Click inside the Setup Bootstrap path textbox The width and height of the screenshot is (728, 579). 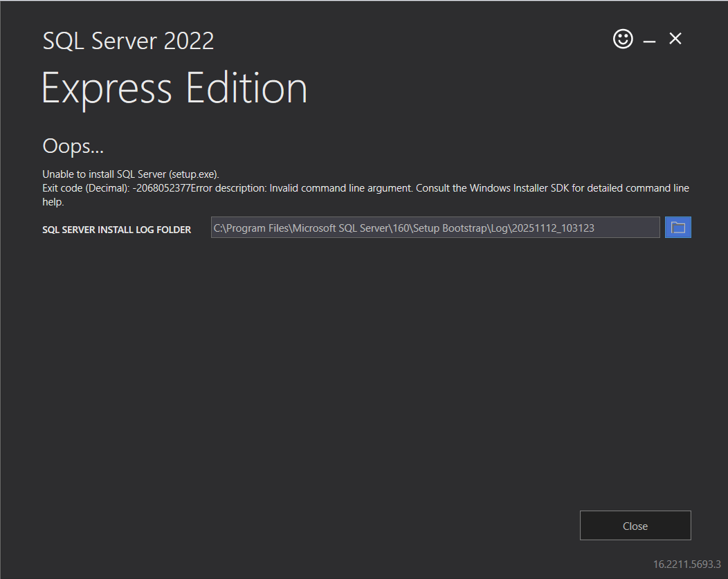(435, 227)
